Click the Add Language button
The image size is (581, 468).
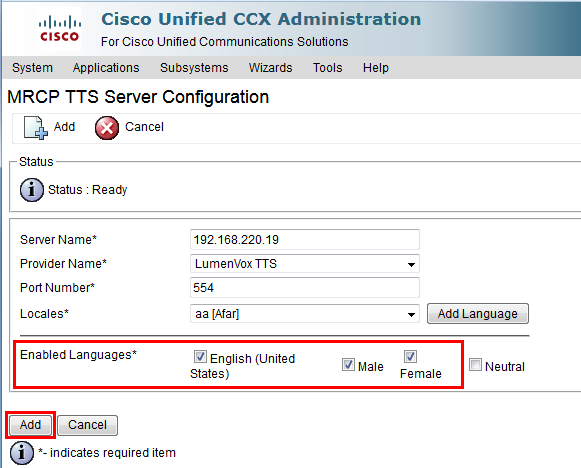[478, 314]
